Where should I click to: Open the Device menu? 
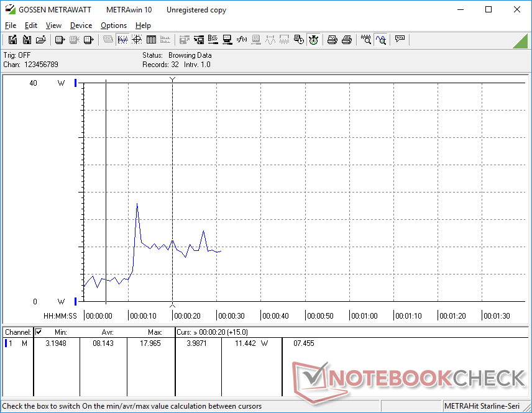pos(81,25)
